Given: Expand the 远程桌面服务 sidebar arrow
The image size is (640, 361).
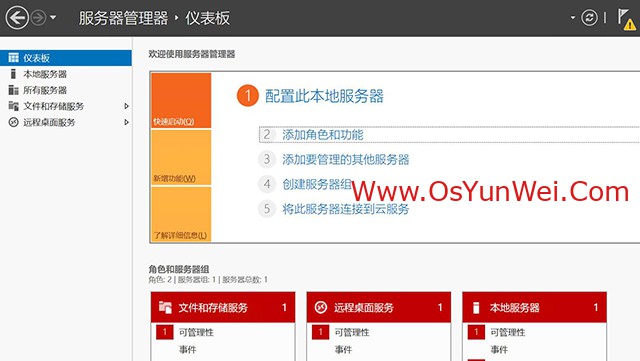Looking at the screenshot, I should [126, 122].
